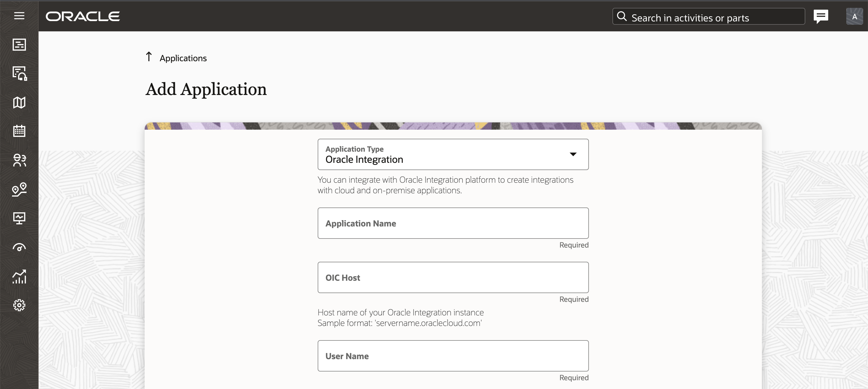Open the reports chart sidebar icon

[19, 277]
